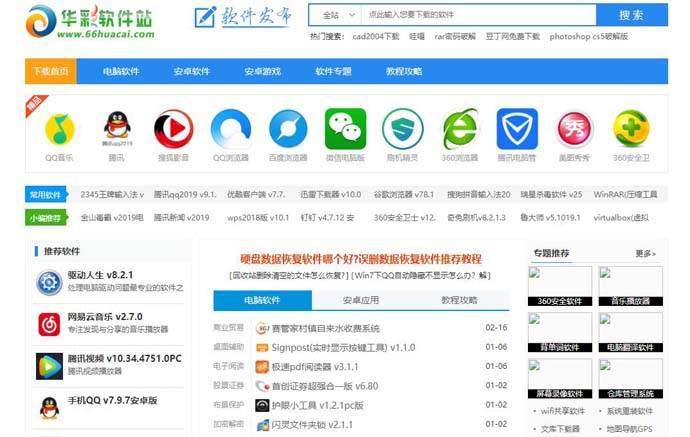Open the 360安全软件 topic thumbnail
Viewport: 690px width, 437px height.
click(560, 286)
